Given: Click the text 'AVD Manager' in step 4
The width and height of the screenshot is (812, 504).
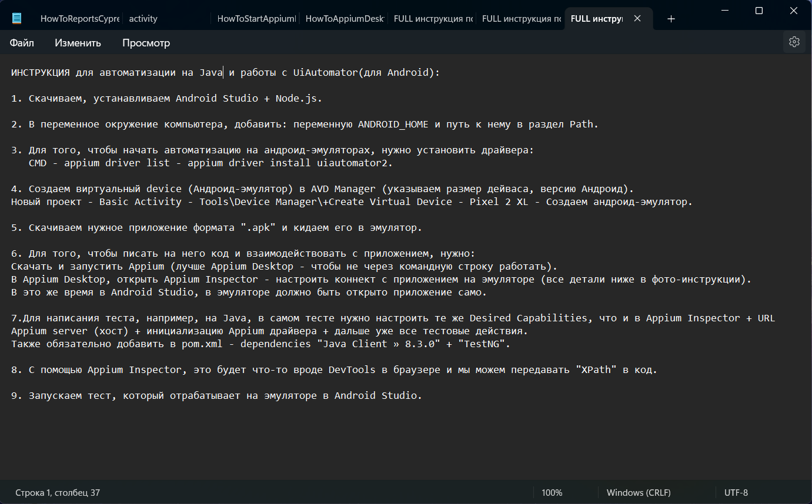Looking at the screenshot, I should (343, 189).
